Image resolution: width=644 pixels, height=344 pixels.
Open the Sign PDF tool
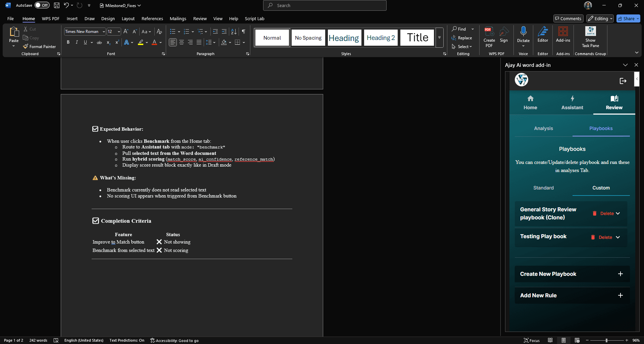point(504,35)
